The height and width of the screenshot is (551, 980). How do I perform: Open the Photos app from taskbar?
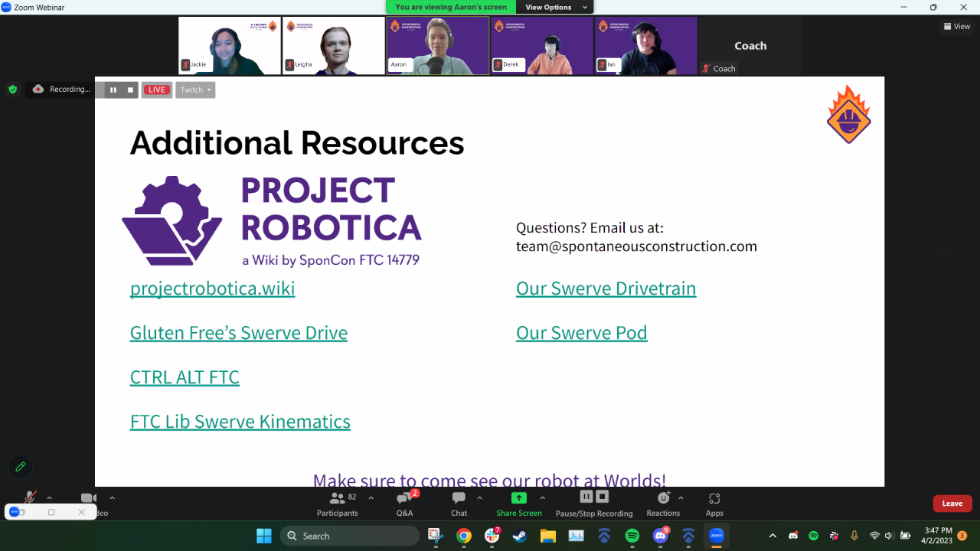pos(576,536)
